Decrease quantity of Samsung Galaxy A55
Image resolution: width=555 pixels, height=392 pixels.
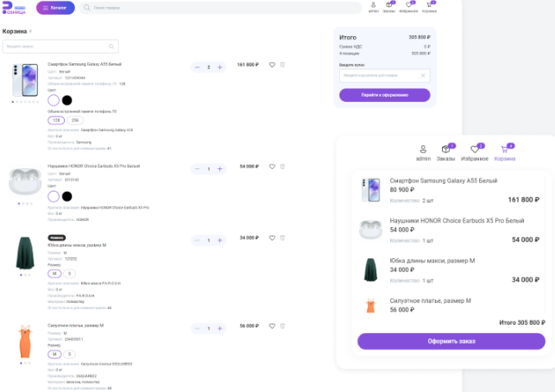[197, 67]
